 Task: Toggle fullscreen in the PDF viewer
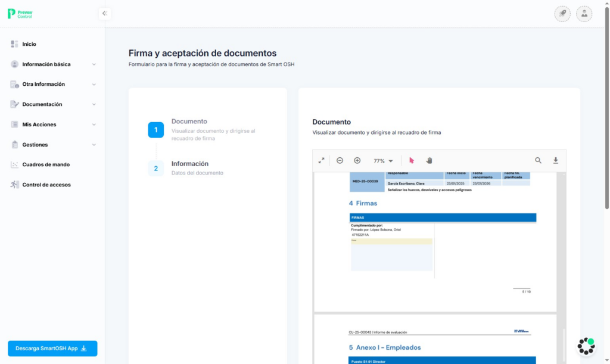pyautogui.click(x=321, y=161)
